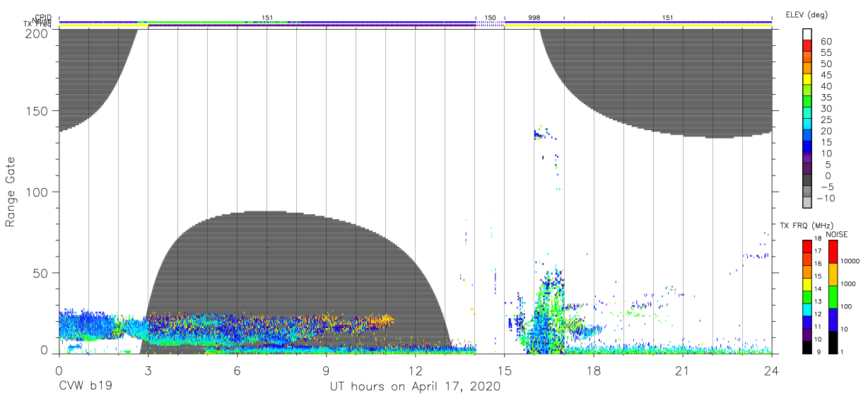Click the '150' range gate tick label

[x=37, y=111]
